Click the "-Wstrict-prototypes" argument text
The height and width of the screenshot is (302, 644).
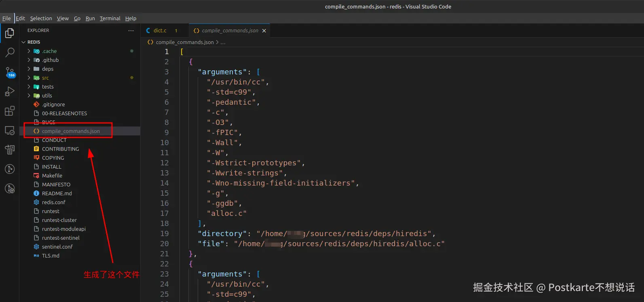tap(254, 163)
